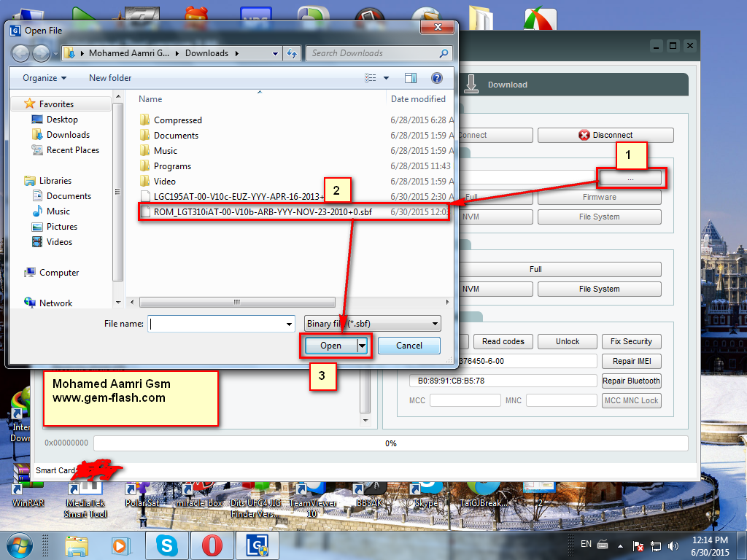
Task: Open the miracle box desktop shortcut
Action: (200, 495)
